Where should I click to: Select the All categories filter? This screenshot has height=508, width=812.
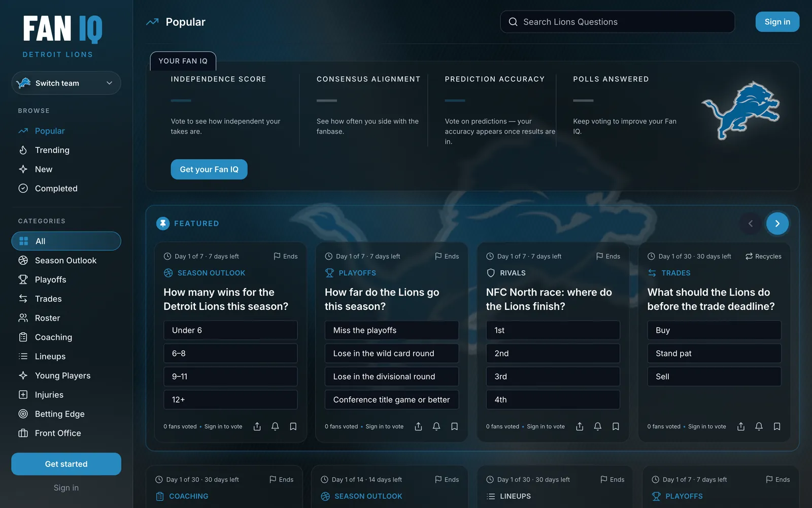66,241
